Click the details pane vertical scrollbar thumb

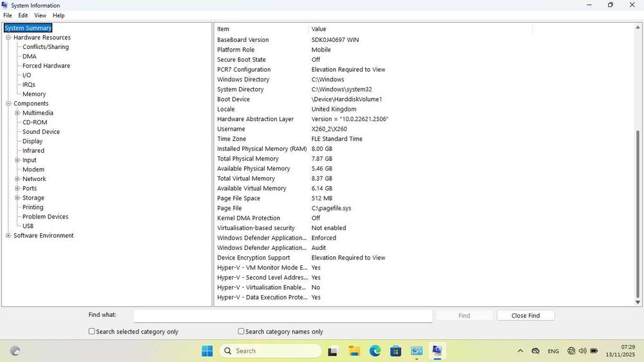638,214
